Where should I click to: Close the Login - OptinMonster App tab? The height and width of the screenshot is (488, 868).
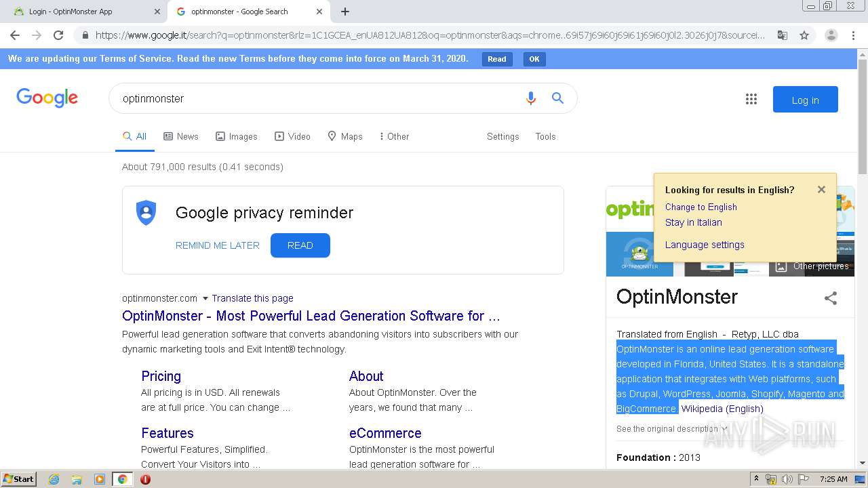pyautogui.click(x=157, y=12)
